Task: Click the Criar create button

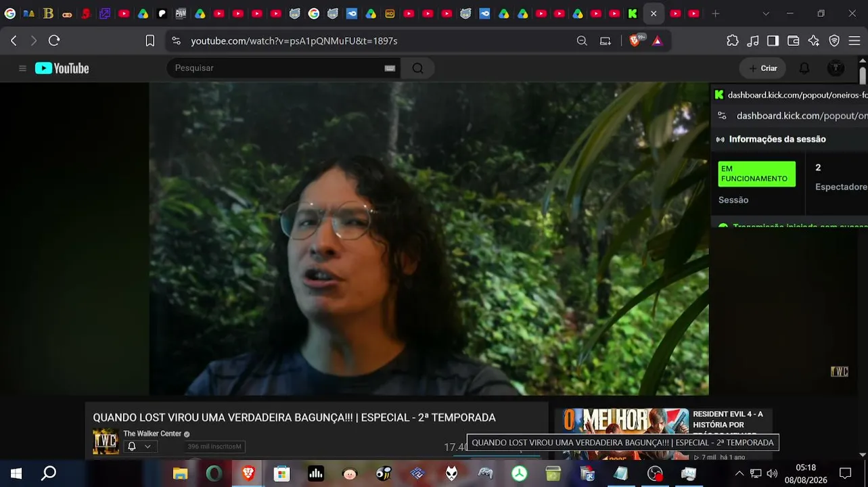Action: coord(762,68)
